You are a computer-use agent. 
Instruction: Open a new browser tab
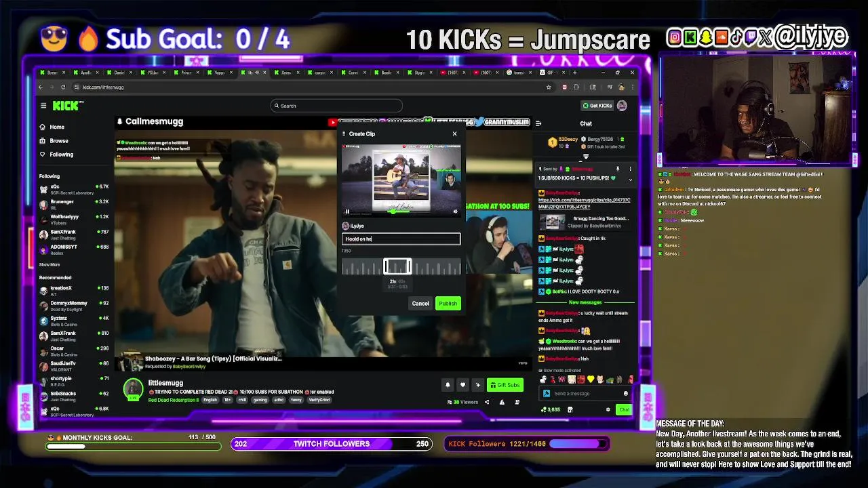coord(575,73)
